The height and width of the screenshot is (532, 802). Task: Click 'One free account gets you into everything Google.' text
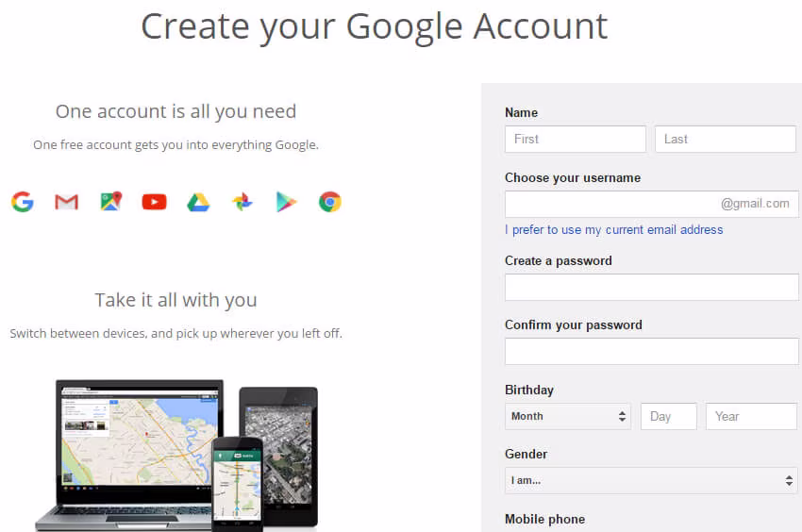[x=175, y=145]
